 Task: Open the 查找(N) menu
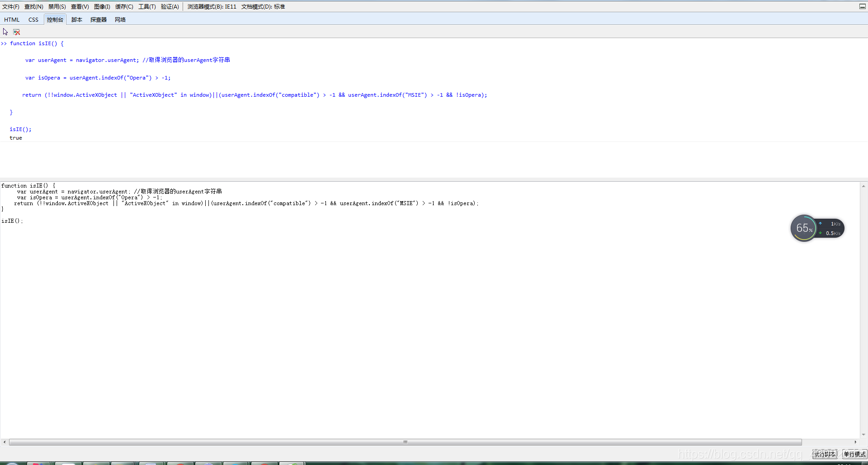(x=34, y=7)
